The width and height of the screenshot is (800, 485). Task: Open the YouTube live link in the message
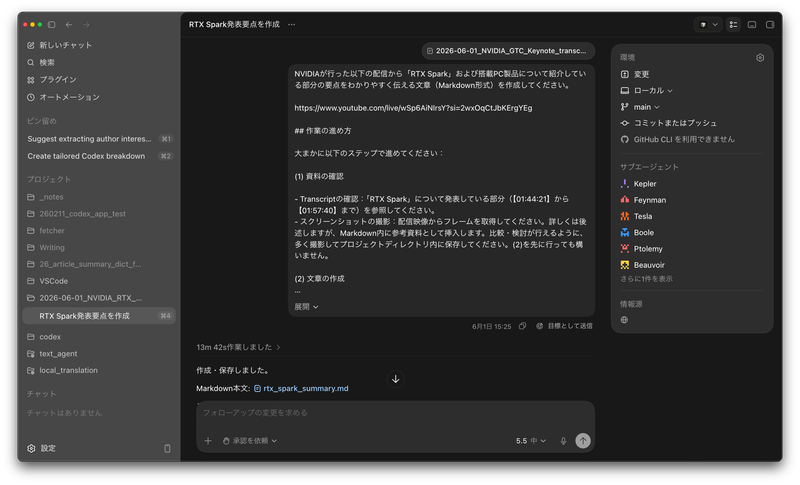point(413,108)
